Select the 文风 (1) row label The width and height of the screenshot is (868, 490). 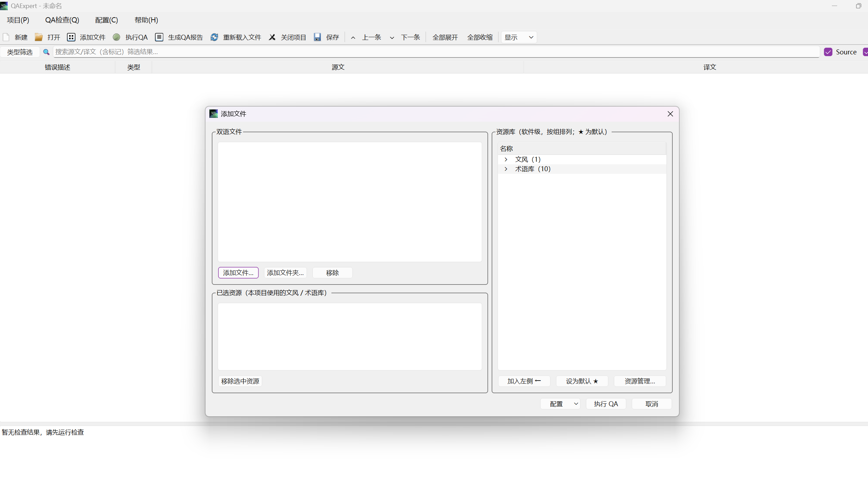point(528,159)
